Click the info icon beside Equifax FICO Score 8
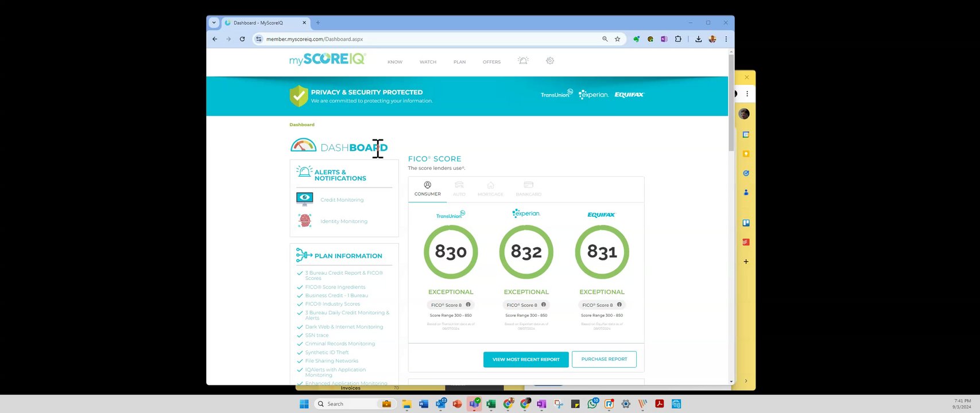Screen dimensions: 980x413 (x=619, y=305)
